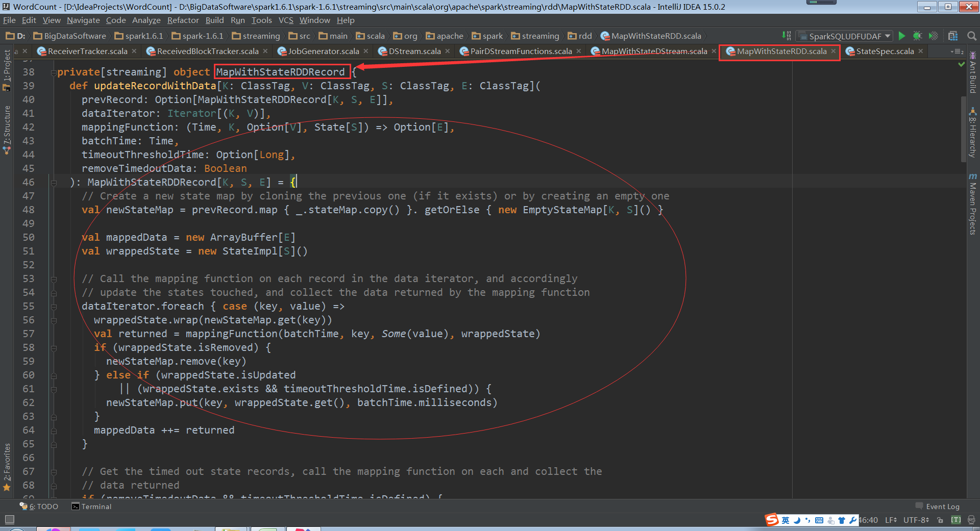Screen dimensions: 980x531
Task: Click the Search Everywhere magnifier icon
Action: pyautogui.click(x=972, y=36)
